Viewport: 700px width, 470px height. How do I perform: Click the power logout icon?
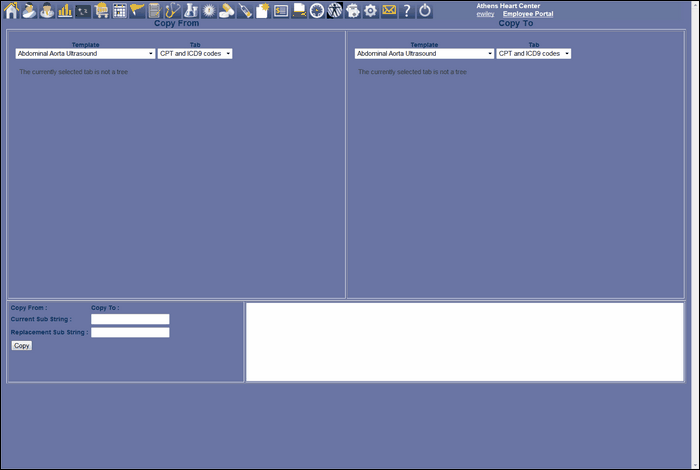click(x=425, y=10)
